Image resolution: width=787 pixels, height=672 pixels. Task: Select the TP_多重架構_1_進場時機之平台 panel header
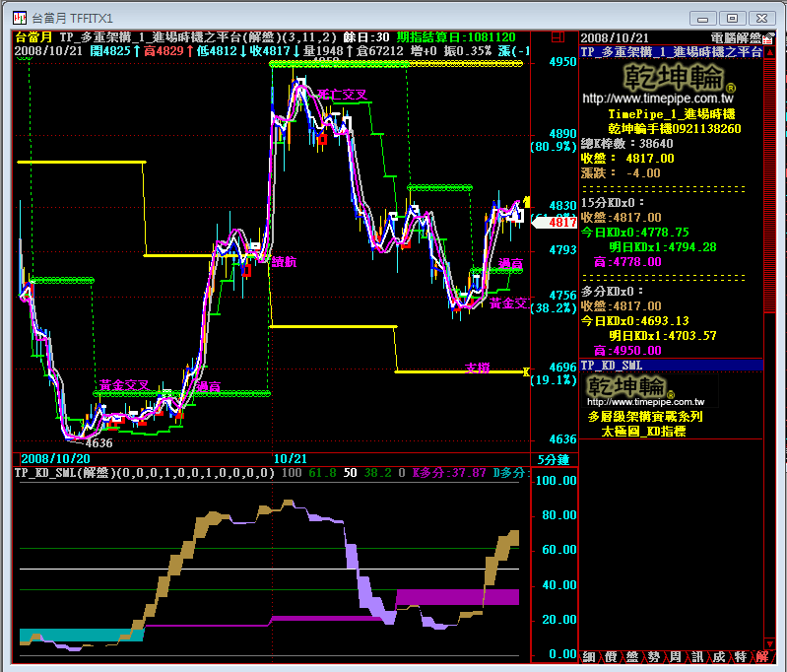tap(671, 52)
